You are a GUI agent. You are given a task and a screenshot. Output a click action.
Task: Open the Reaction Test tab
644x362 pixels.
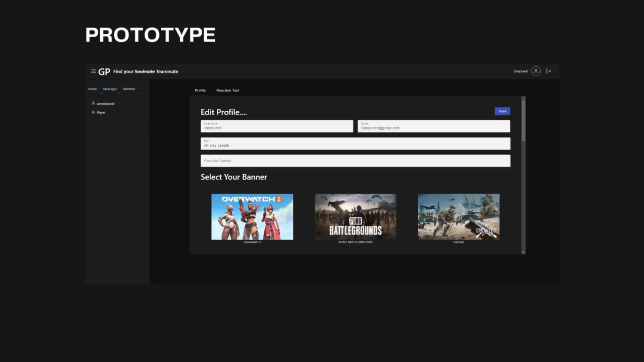coord(227,90)
